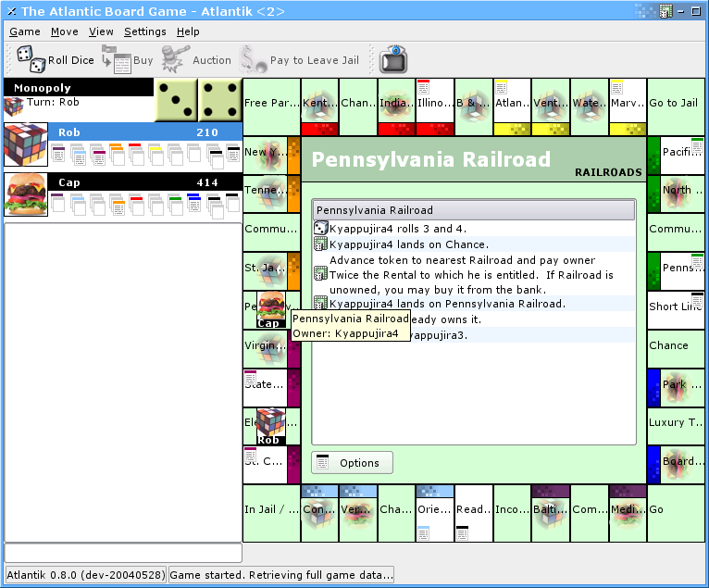
Task: Click the Options button
Action: coord(353,463)
